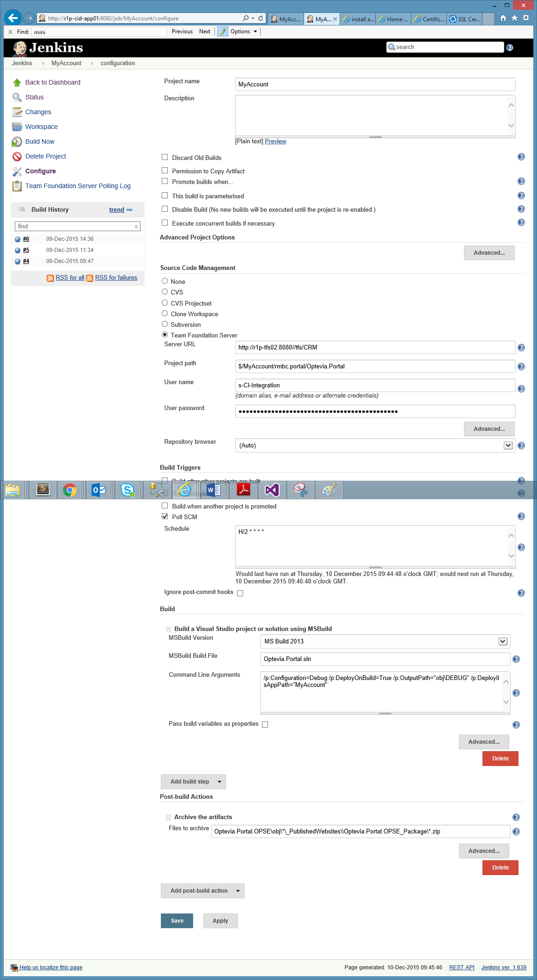The width and height of the screenshot is (537, 980).
Task: Uncheck the Poll SCM checkbox
Action: [x=165, y=517]
